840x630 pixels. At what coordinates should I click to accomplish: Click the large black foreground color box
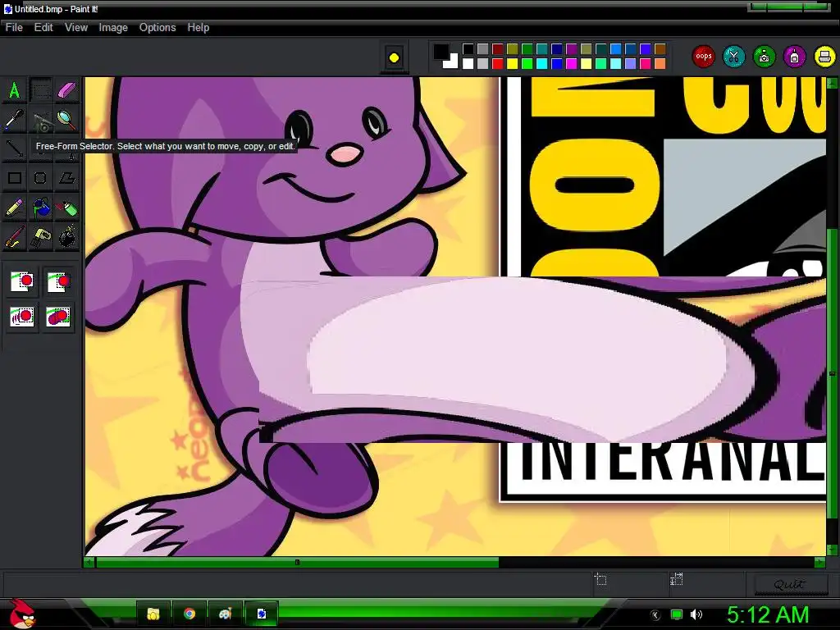coord(441,52)
